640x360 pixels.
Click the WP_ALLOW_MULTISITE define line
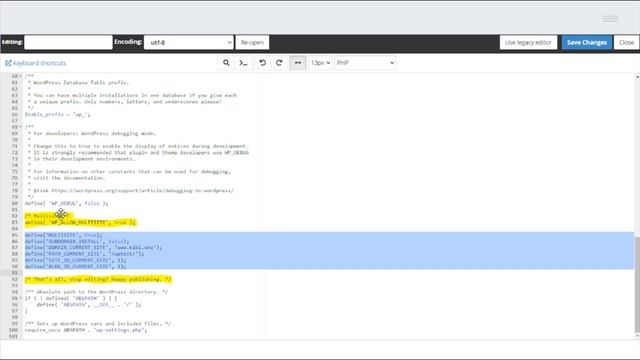(80, 222)
